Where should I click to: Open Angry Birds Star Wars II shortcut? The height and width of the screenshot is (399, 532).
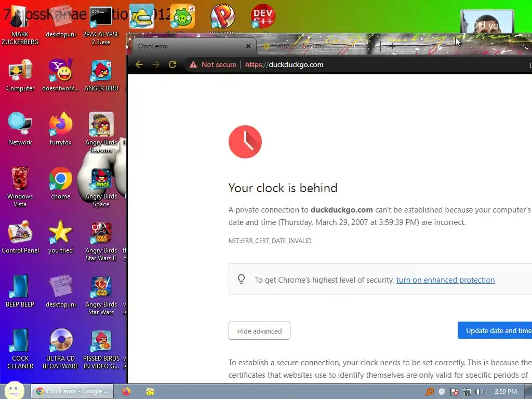point(101,241)
